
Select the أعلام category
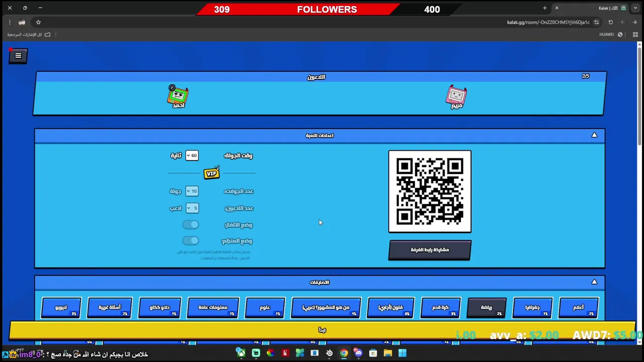tap(579, 308)
